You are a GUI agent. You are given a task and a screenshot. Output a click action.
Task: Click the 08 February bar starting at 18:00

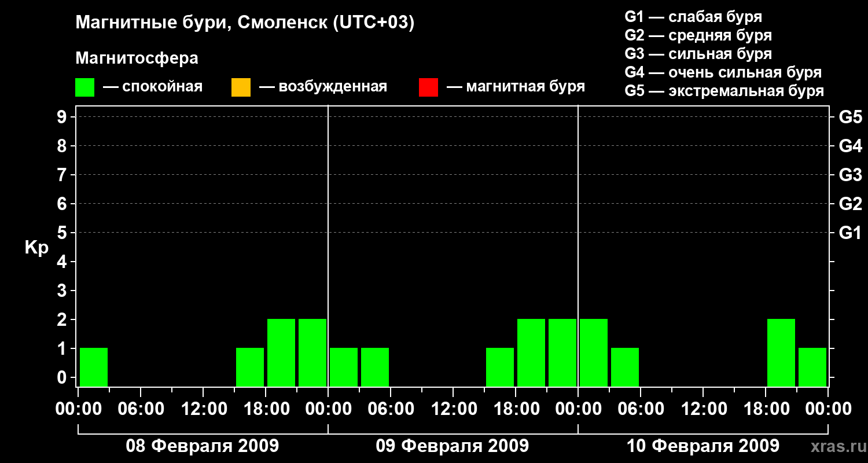click(x=281, y=352)
